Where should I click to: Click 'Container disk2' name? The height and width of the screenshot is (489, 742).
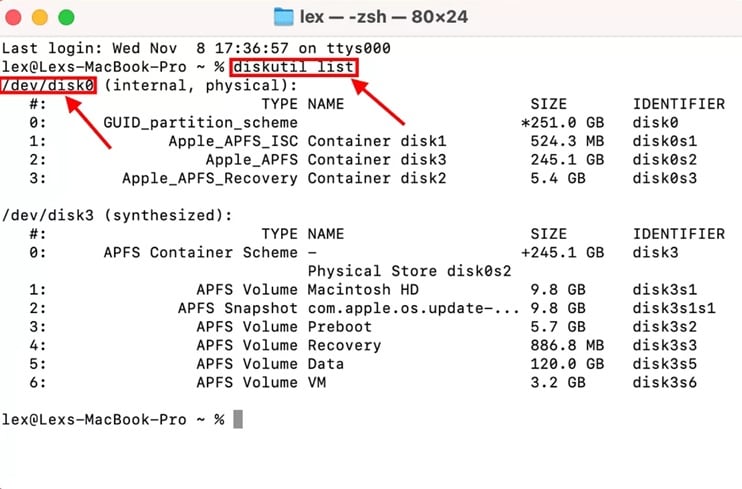click(377, 178)
